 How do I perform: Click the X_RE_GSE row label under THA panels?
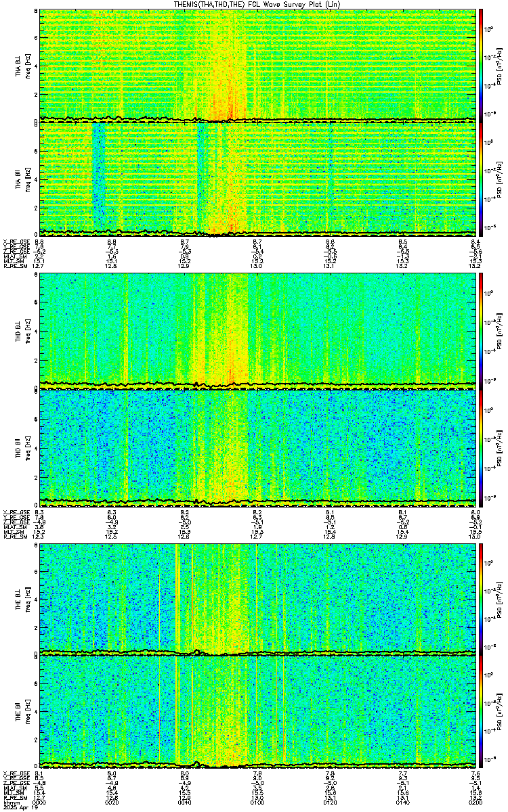pos(16,242)
